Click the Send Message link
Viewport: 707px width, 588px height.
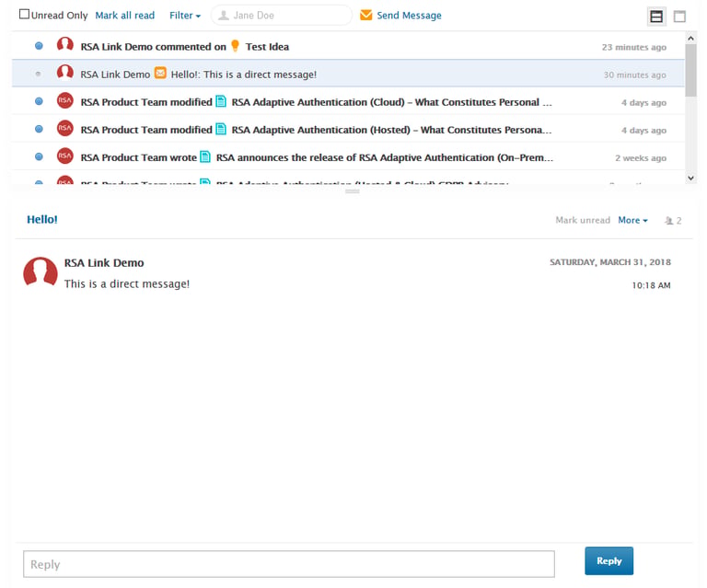(x=409, y=16)
